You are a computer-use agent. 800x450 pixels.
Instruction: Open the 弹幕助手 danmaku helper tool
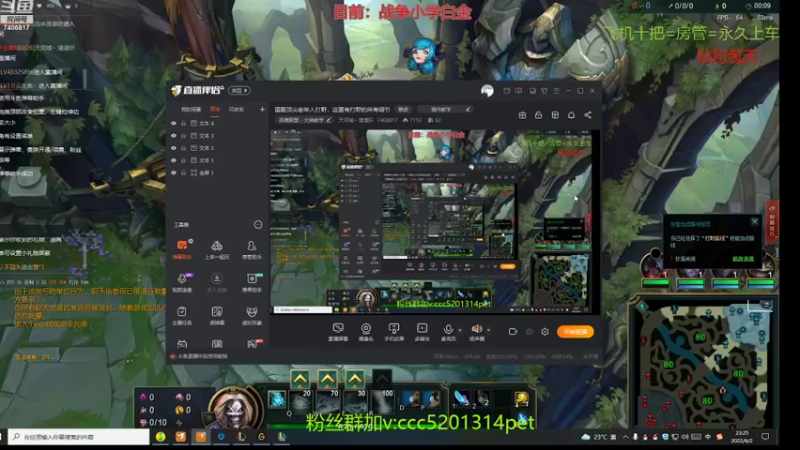[x=182, y=250]
